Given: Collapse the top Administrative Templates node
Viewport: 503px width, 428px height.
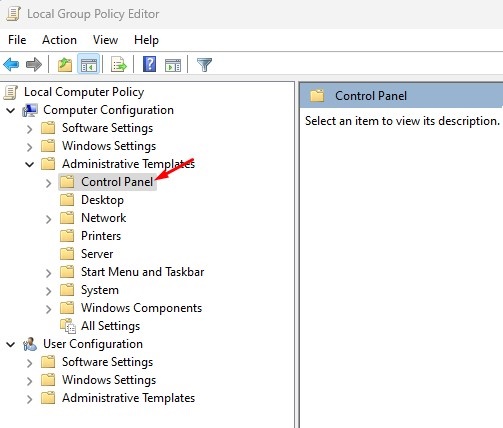Looking at the screenshot, I should [x=30, y=164].
